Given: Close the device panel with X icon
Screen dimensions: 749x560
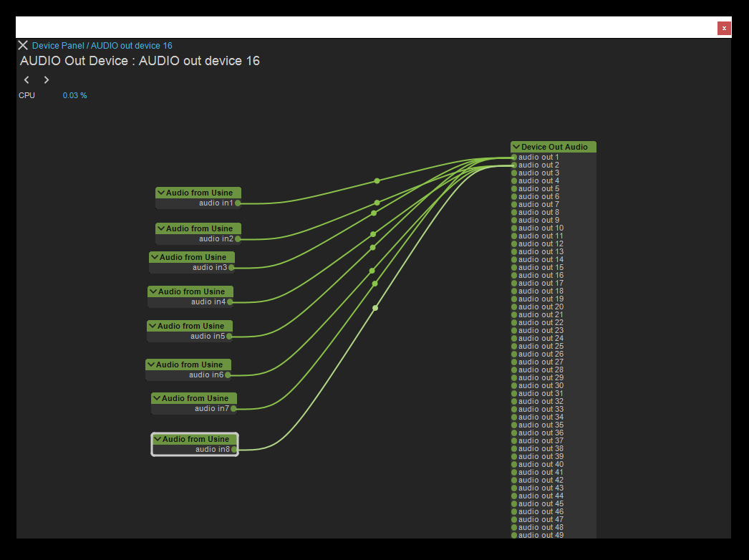Looking at the screenshot, I should (x=23, y=45).
